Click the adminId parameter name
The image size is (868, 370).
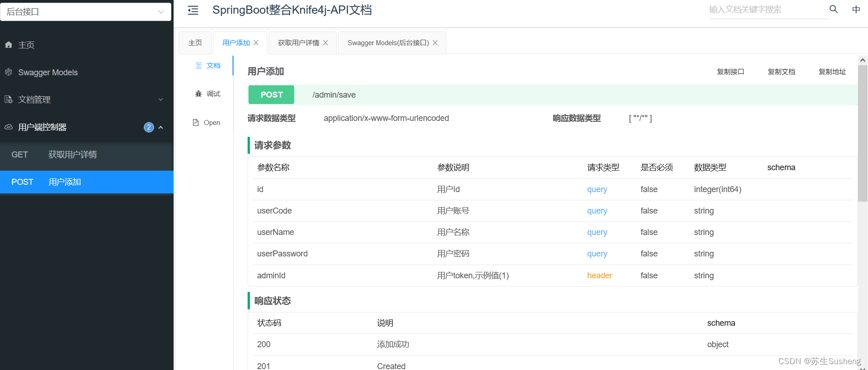pyautogui.click(x=271, y=276)
